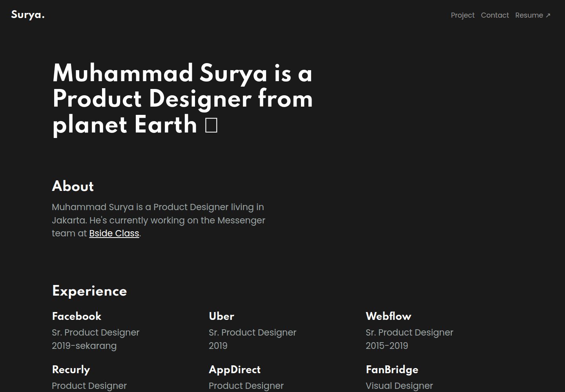Click the AppDirect company name
This screenshot has height=392, width=565.
[x=235, y=370]
